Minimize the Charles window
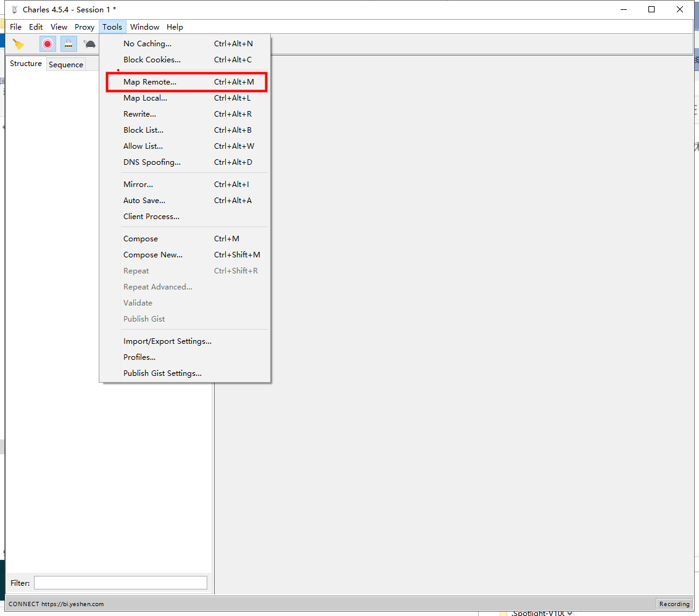 click(624, 9)
